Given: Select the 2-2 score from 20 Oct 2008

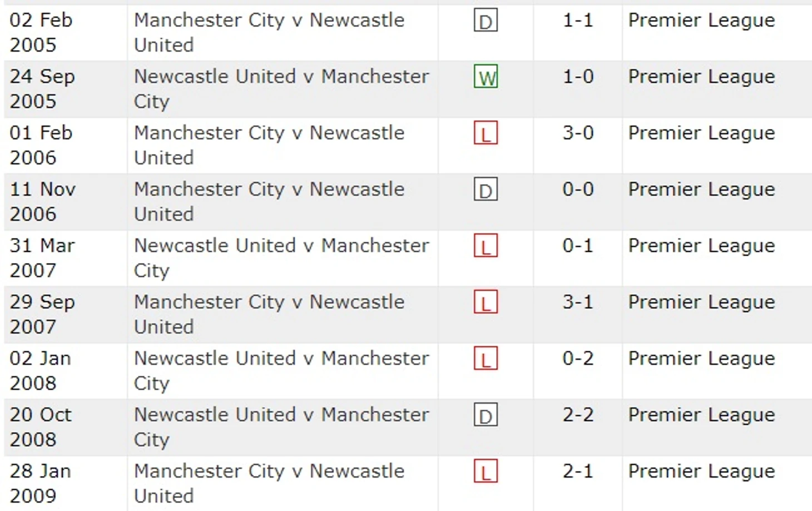Looking at the screenshot, I should (578, 415).
